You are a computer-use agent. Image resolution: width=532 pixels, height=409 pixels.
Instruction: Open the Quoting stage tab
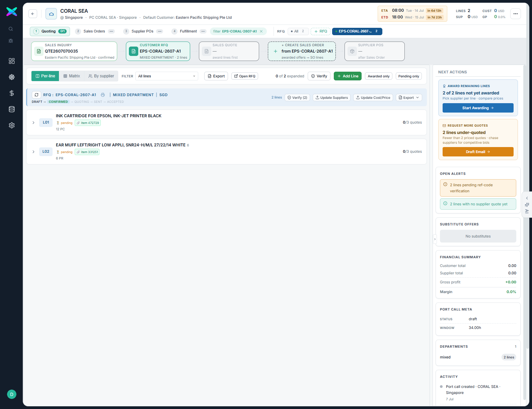click(x=50, y=31)
